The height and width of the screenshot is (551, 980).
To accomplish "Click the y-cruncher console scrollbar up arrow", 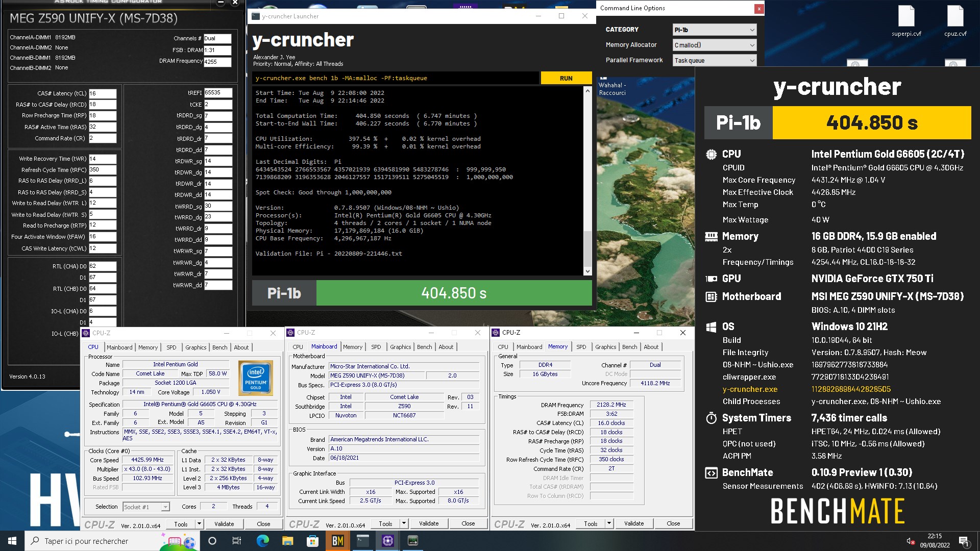I will (587, 91).
